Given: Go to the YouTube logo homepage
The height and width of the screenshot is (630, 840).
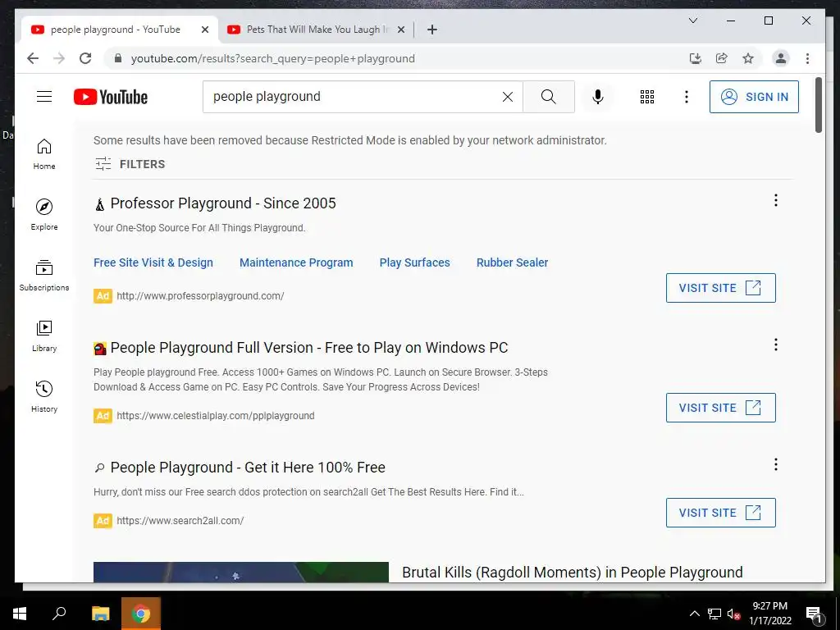Looking at the screenshot, I should 111,97.
